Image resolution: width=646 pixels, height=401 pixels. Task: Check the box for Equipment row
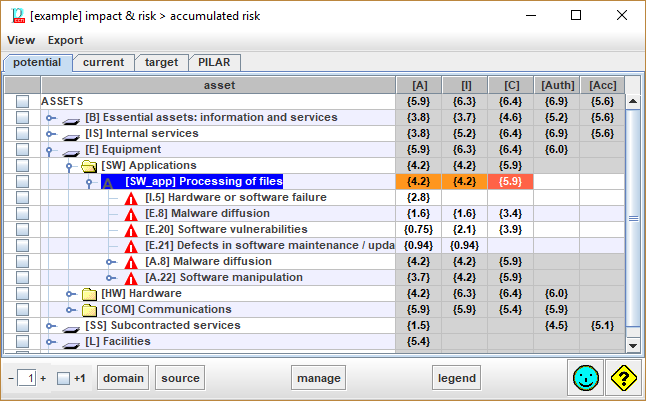(x=22, y=150)
